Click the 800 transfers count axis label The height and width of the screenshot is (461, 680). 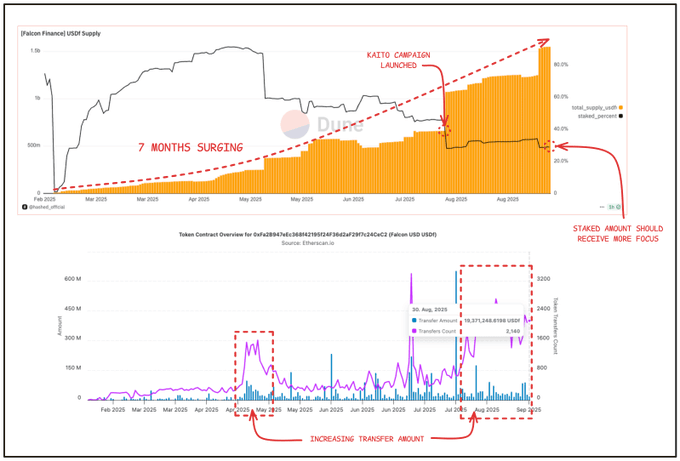coord(542,368)
